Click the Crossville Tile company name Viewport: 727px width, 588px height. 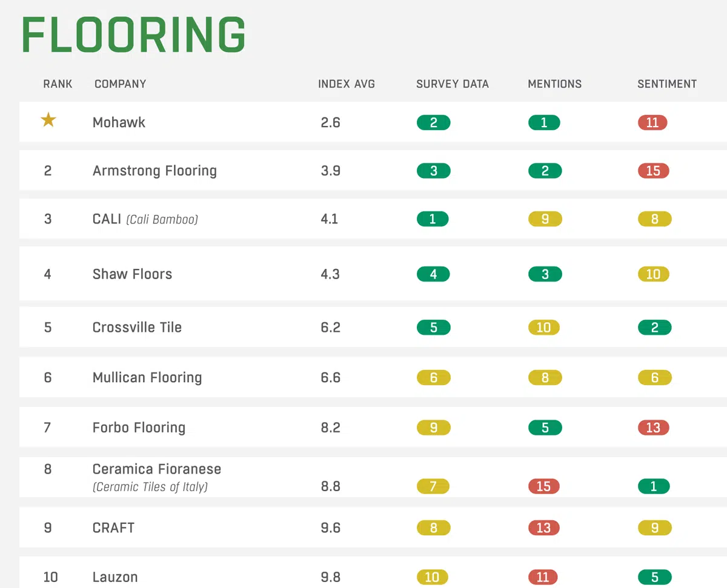click(x=137, y=328)
